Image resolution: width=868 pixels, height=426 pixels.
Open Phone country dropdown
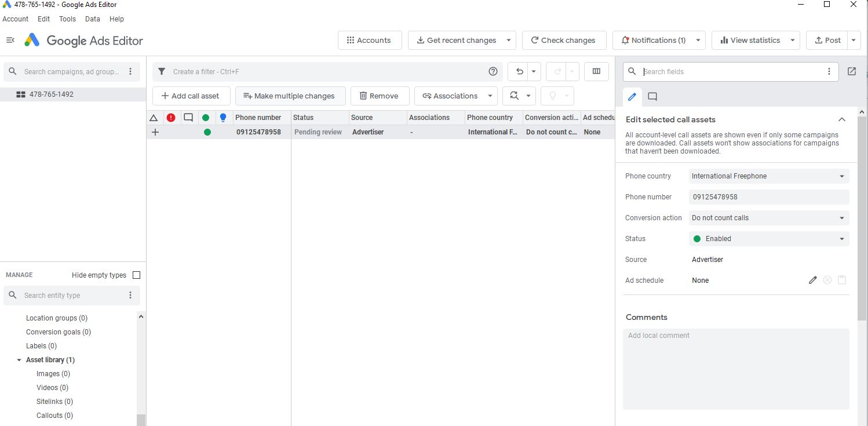pyautogui.click(x=769, y=176)
